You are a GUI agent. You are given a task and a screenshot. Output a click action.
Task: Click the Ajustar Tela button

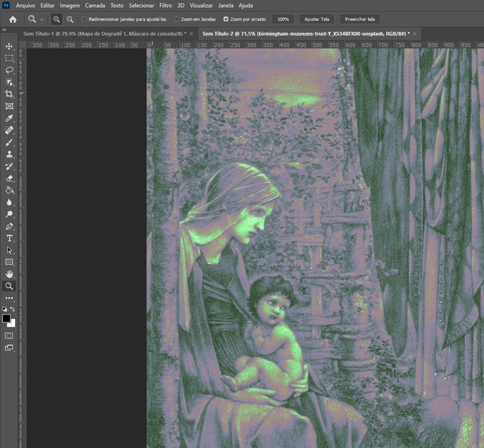317,19
